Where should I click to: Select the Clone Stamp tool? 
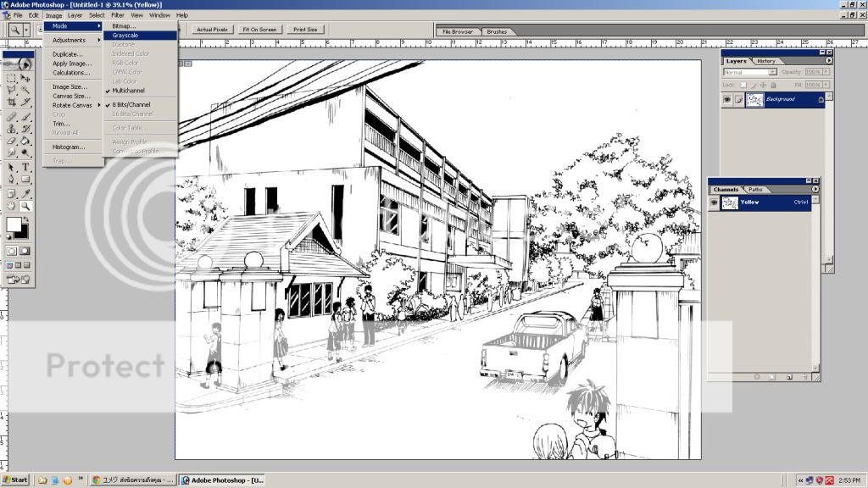click(x=11, y=129)
